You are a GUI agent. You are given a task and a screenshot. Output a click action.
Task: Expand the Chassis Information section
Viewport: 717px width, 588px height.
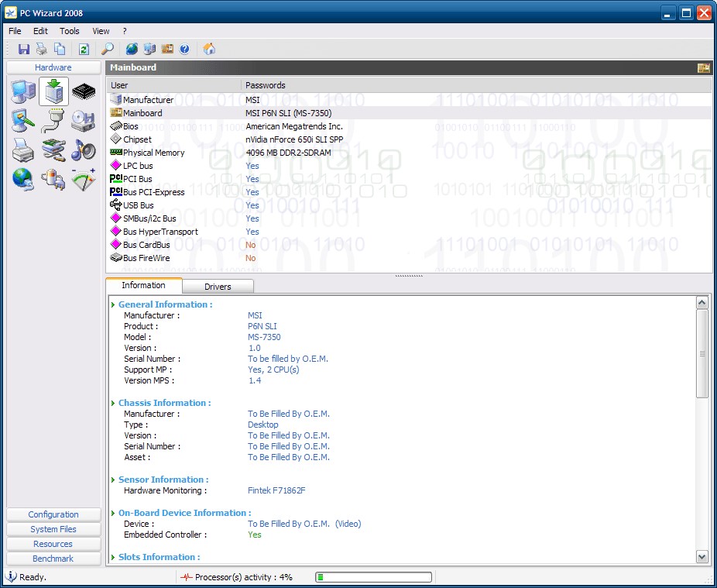tap(112, 402)
